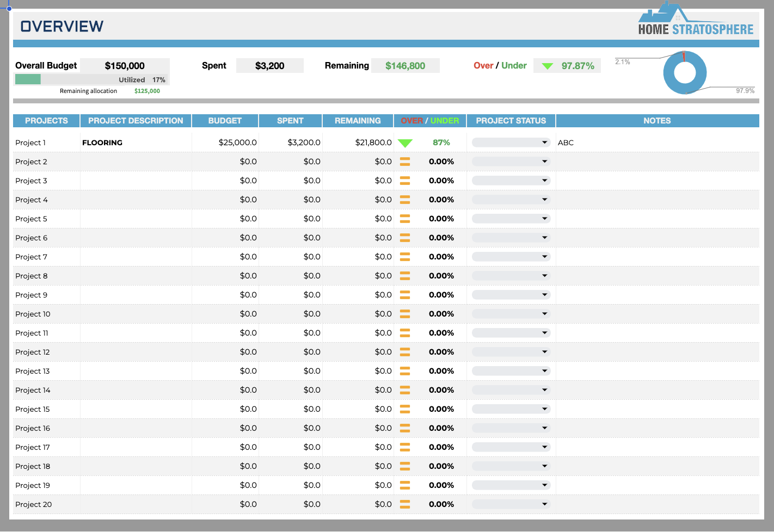Click the NOTES column header
The image size is (774, 532).
[x=658, y=121]
